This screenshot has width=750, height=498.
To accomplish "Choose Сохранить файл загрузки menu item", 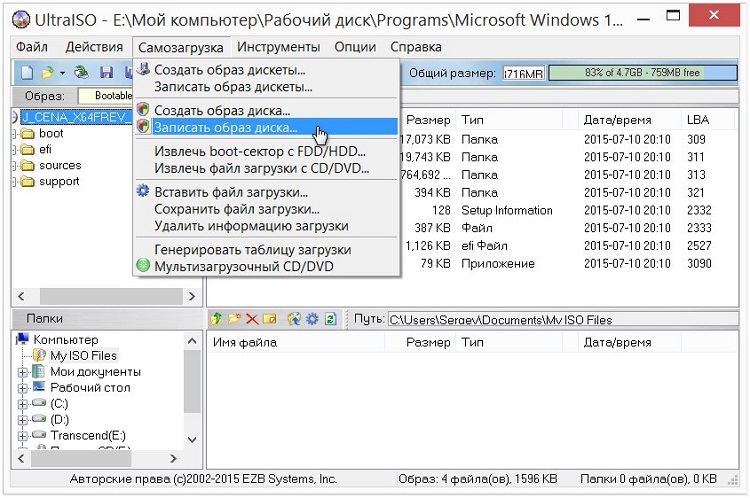I will 266,209.
